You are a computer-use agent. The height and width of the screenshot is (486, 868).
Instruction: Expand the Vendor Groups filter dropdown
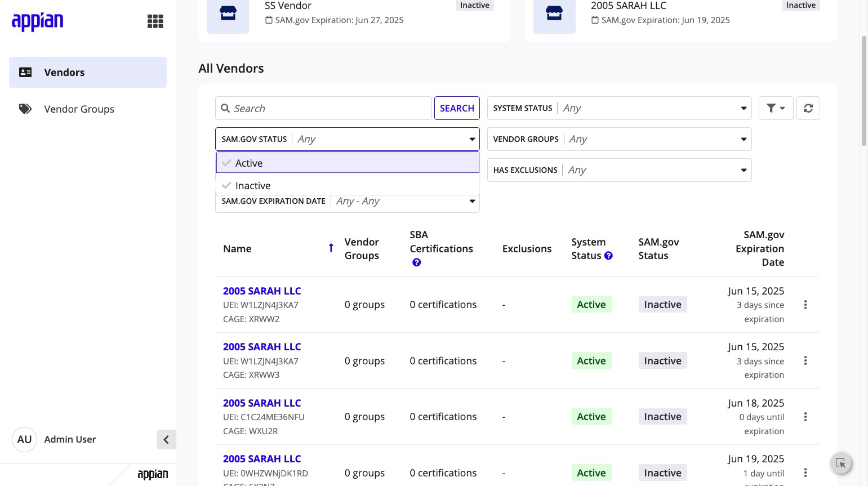[x=620, y=139]
